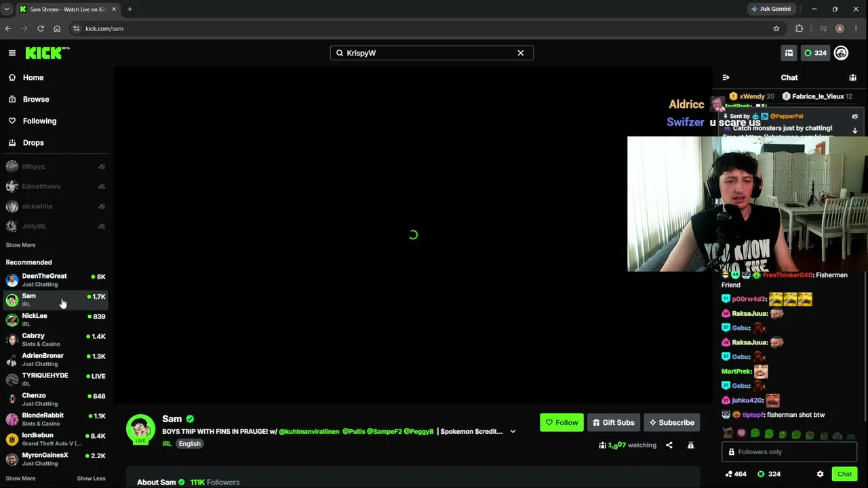Go to Home in the sidebar
The height and width of the screenshot is (488, 868).
tap(54, 77)
